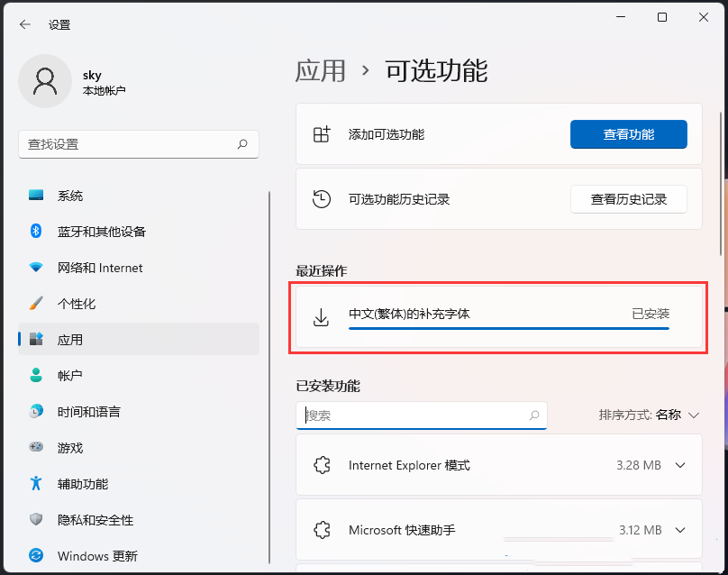The height and width of the screenshot is (575, 728).
Task: Open 辅助功能 settings category
Action: [x=139, y=483]
